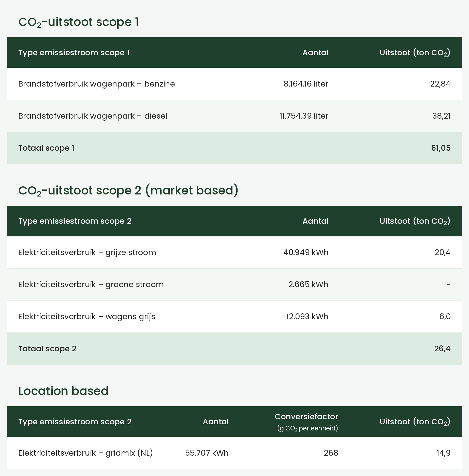Select the "Type emissiestroom scope 1" column header

click(74, 53)
